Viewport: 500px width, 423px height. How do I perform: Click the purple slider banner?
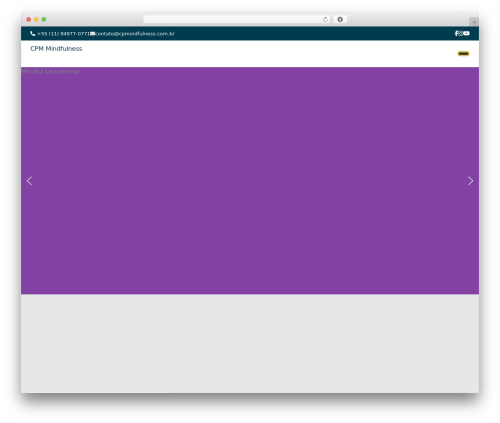click(250, 181)
